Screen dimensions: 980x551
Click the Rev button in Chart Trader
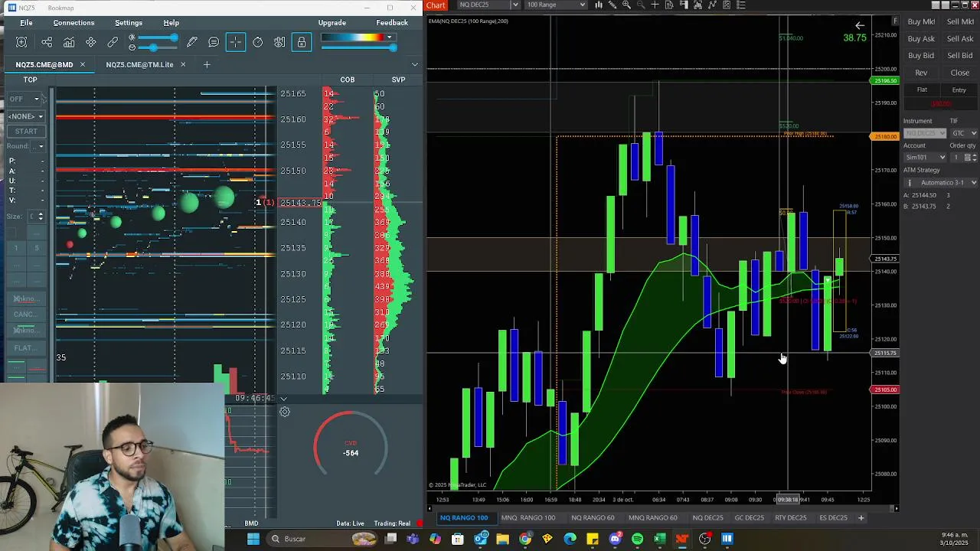coord(921,73)
